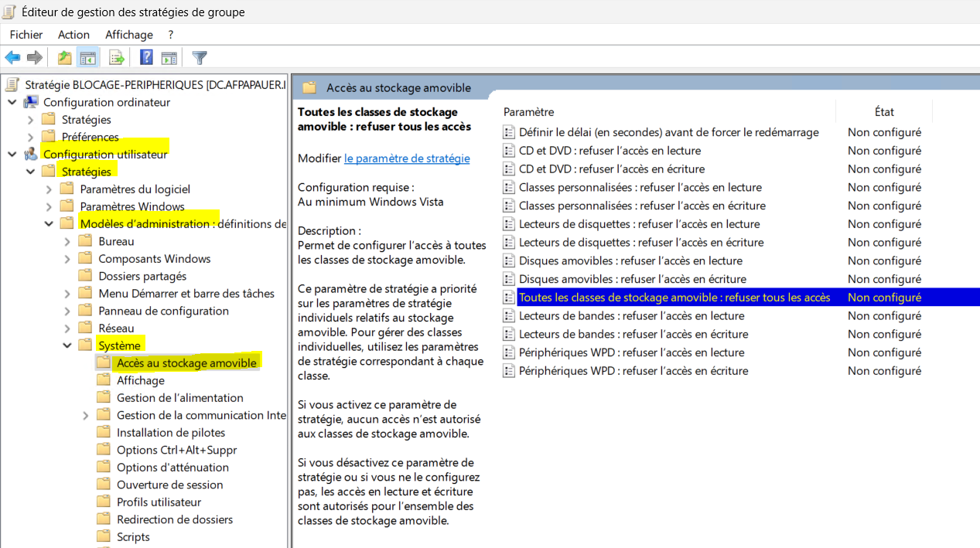The width and height of the screenshot is (980, 548).
Task: Select 'Disques amovibles : refuser l'accès en écriture'
Action: (x=632, y=279)
